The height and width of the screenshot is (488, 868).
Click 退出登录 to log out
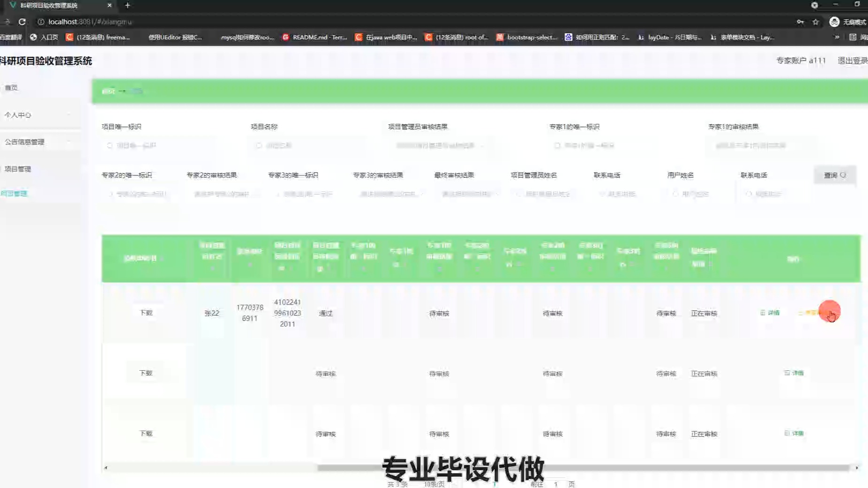[x=852, y=61]
